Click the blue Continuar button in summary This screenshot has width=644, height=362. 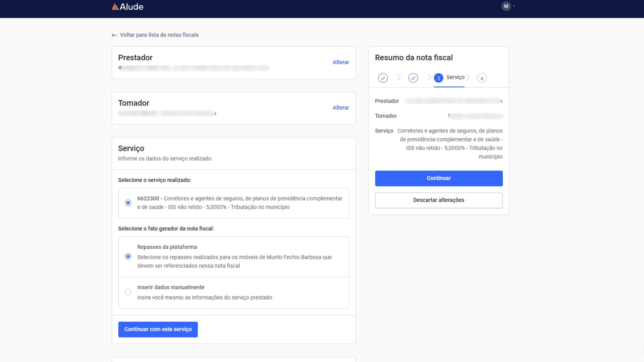point(439,178)
